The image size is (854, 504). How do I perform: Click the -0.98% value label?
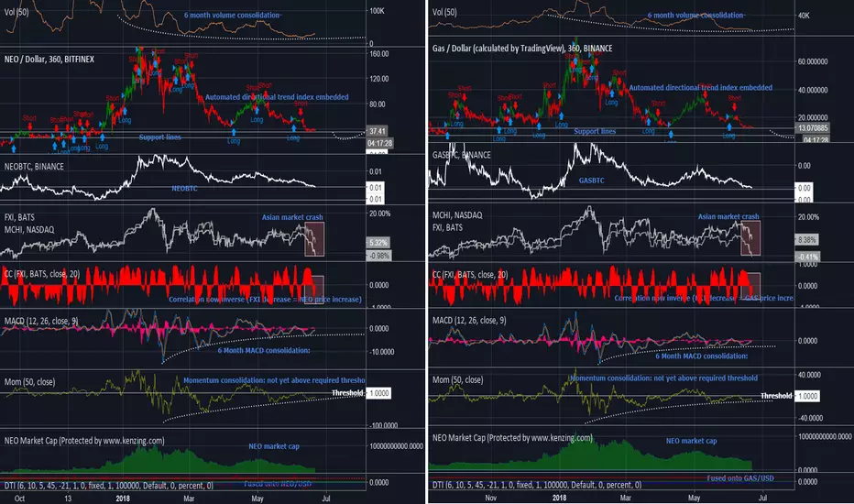(x=379, y=256)
